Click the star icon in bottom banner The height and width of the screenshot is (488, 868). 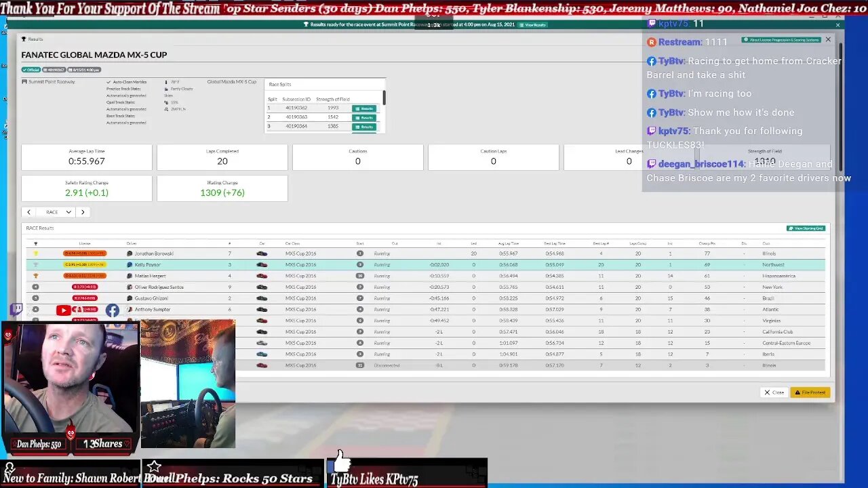(x=154, y=466)
